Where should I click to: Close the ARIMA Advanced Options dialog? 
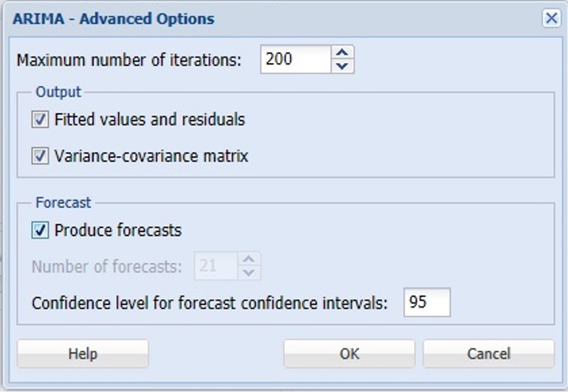550,18
